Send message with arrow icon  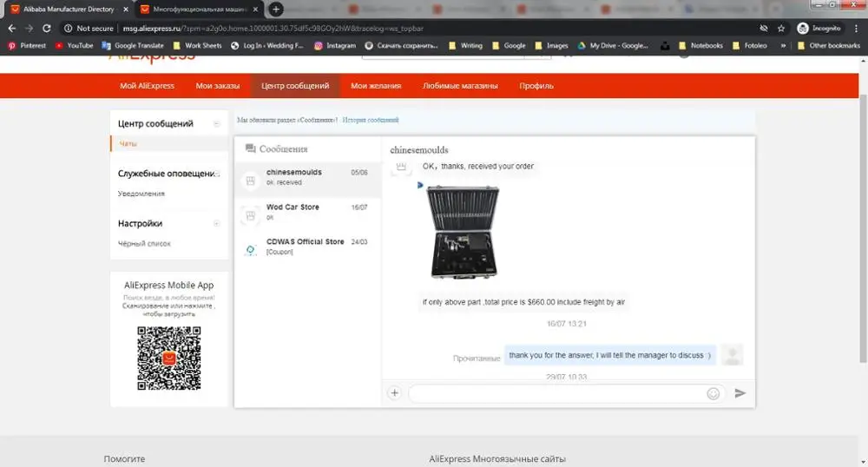coord(740,393)
